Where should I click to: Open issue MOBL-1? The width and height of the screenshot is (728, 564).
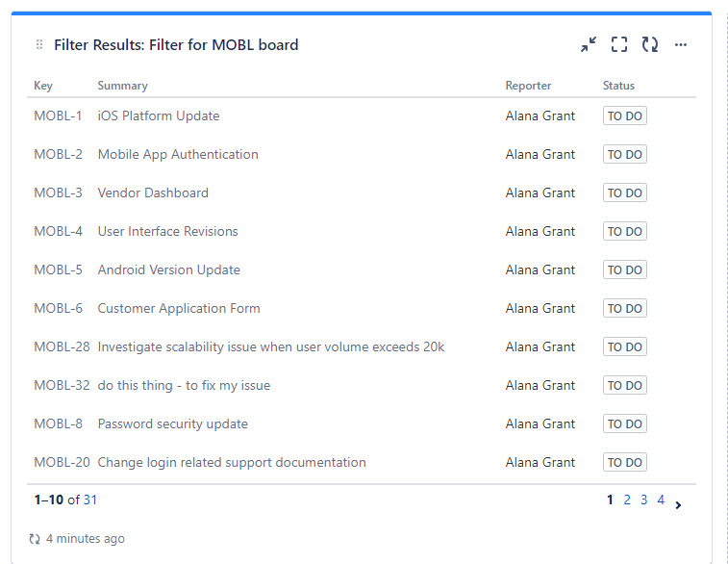pos(58,115)
